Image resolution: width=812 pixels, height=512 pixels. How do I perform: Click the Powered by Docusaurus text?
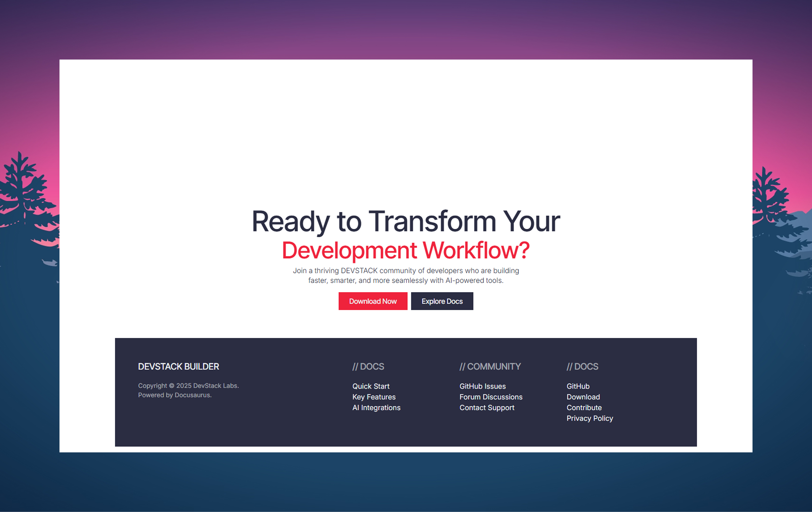coord(175,395)
